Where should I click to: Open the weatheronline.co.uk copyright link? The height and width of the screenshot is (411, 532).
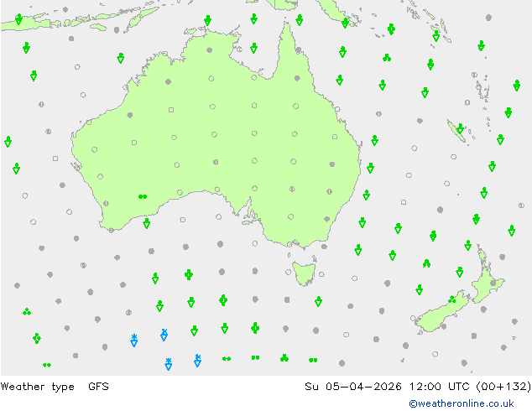[462, 403]
